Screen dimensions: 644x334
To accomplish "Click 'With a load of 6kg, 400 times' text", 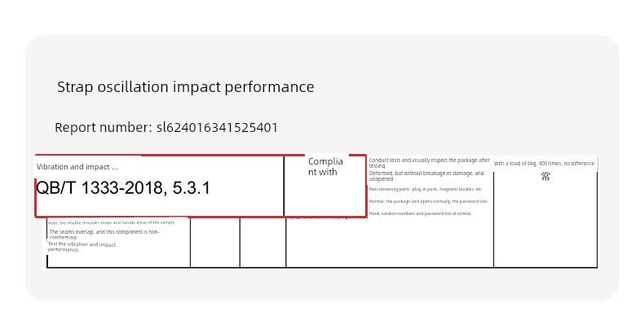I will tap(544, 163).
